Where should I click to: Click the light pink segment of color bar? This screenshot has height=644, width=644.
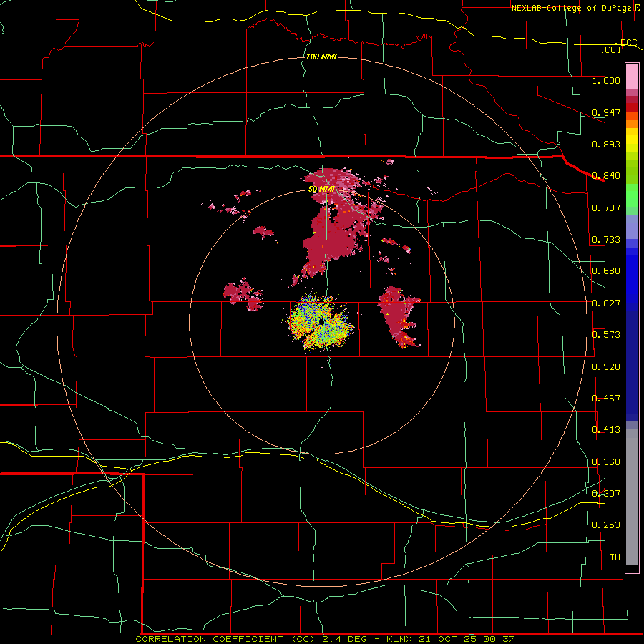click(x=632, y=77)
